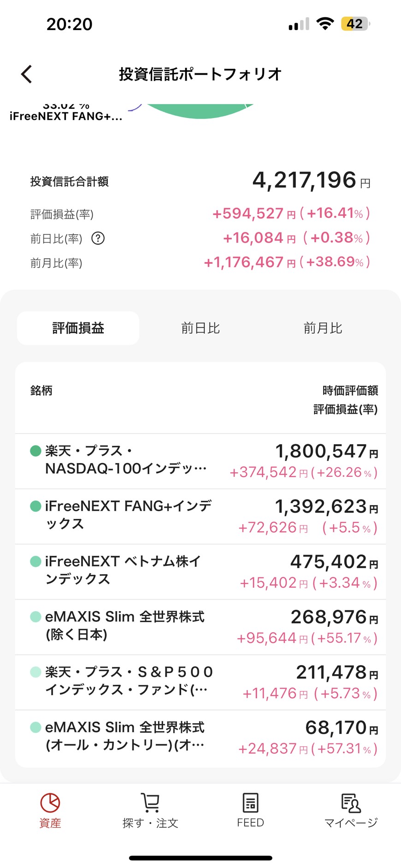Screen dimensions: 401x868
Task: Tap the green pie chart segment
Action: pyautogui.click(x=200, y=111)
